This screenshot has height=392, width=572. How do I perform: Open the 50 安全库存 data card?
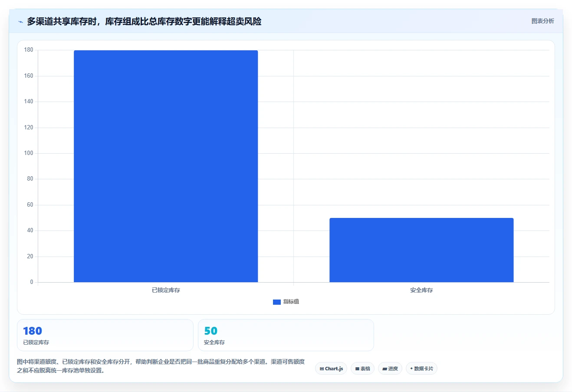(x=286, y=335)
